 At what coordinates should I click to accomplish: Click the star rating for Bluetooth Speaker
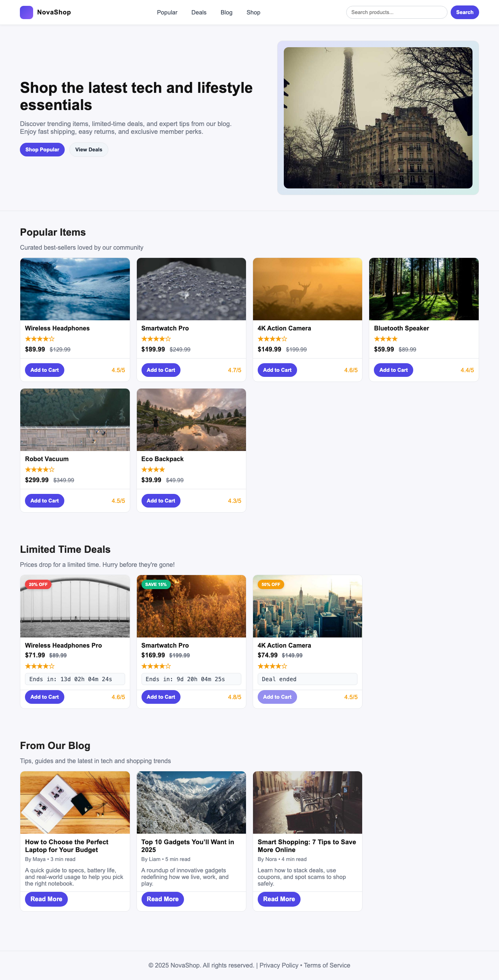[x=385, y=339]
